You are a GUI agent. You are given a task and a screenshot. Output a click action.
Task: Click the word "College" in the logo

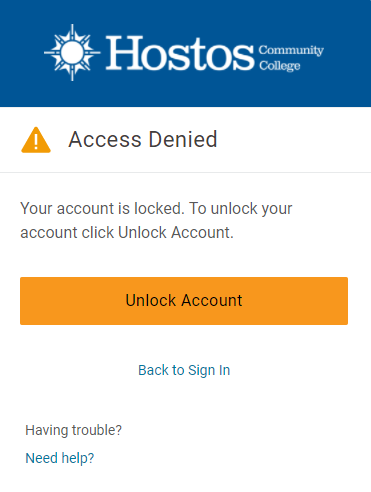coord(280,65)
